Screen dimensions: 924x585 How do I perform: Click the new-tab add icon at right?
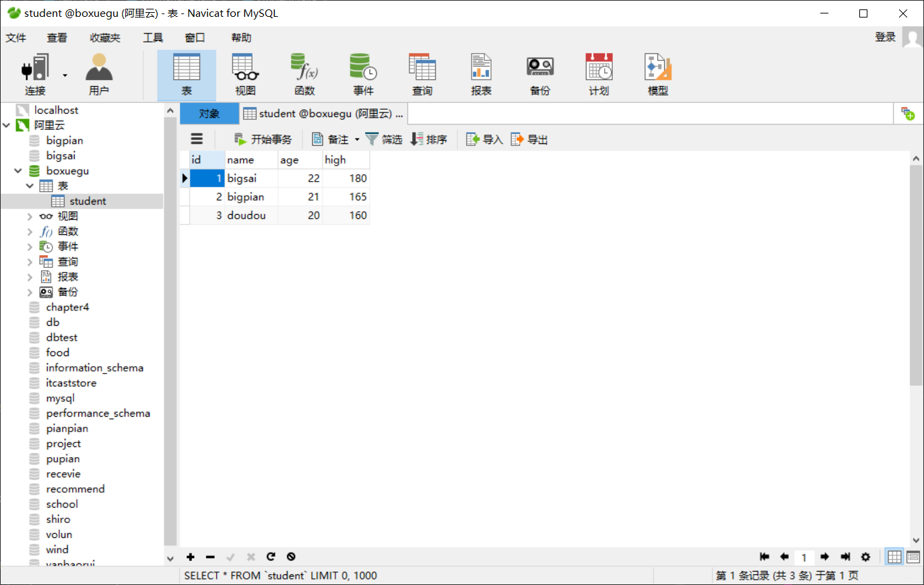pyautogui.click(x=908, y=114)
